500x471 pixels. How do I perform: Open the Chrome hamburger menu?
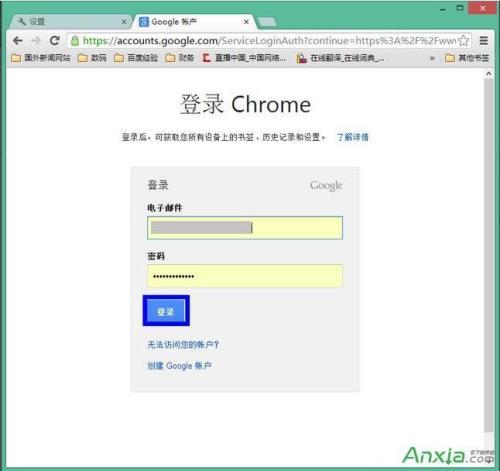(483, 41)
